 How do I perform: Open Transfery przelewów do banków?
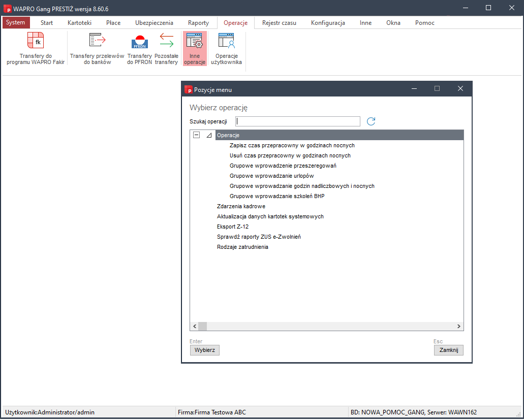97,49
